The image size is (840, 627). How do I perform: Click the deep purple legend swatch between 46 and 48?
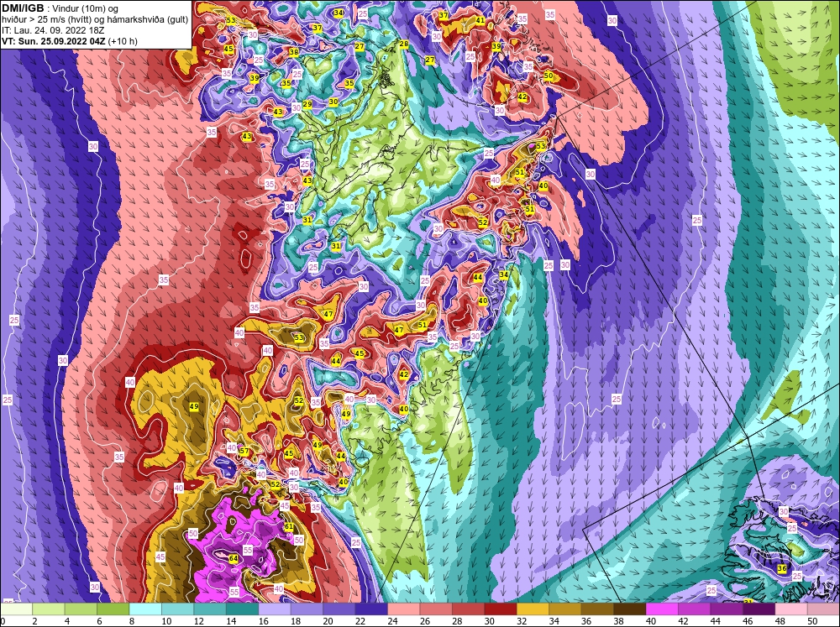pyautogui.click(x=759, y=609)
